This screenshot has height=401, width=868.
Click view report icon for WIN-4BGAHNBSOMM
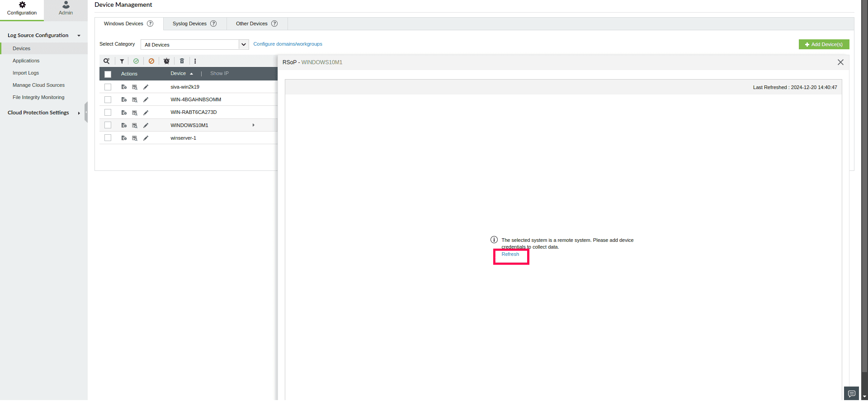point(135,99)
